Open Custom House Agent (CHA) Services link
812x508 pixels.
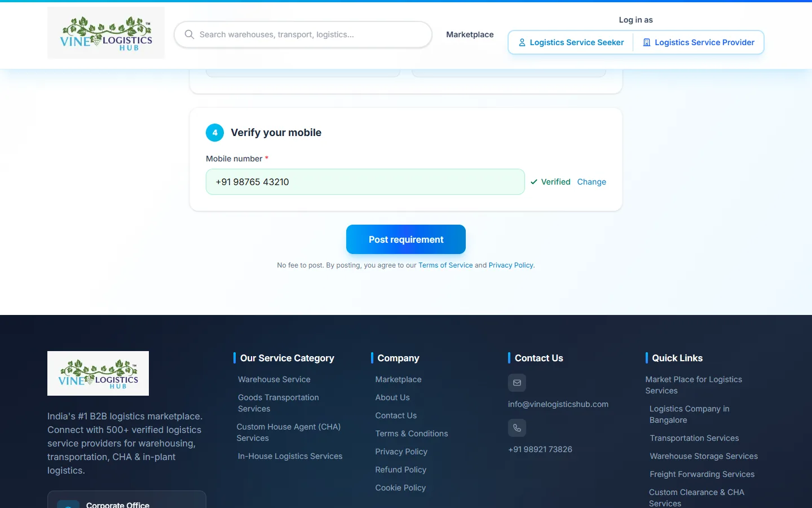pos(289,432)
